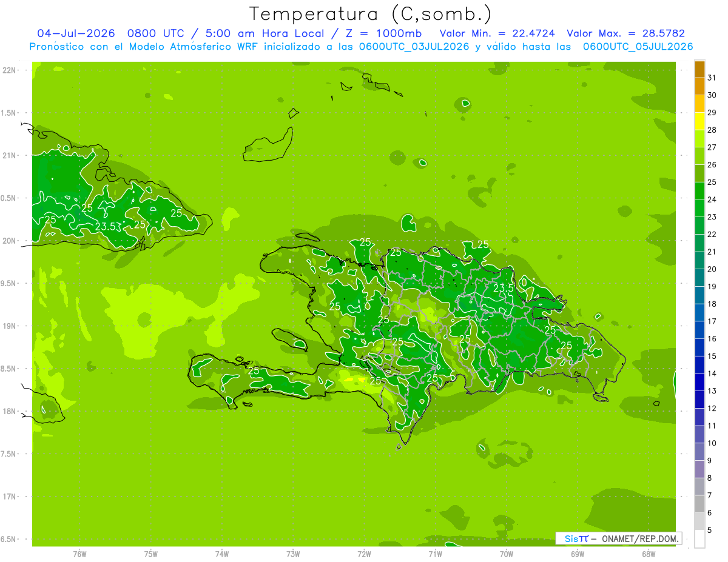
Task: Click the "22N" latitude axis label
Action: point(9,70)
